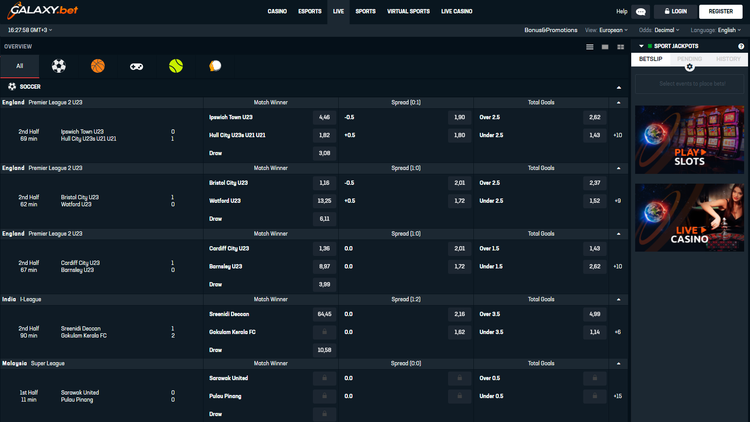Select the esports gamepad filter icon
This screenshot has height=422, width=750.
coord(137,66)
